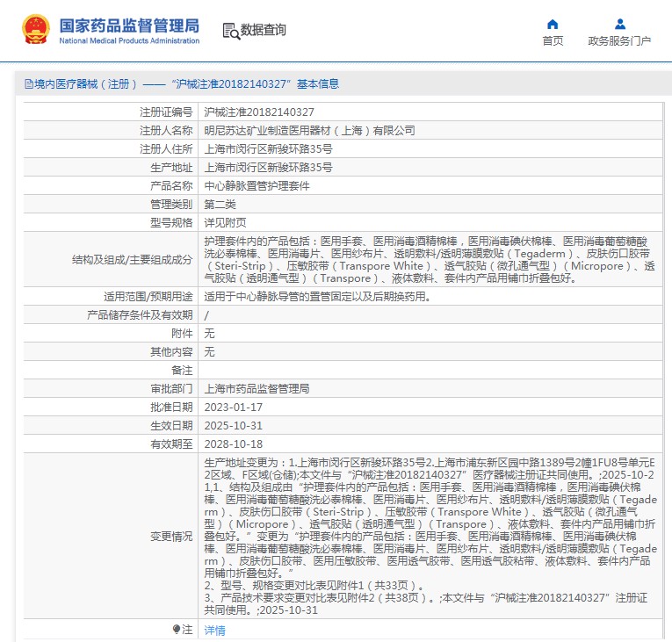Click the 变更情况 label

171,536
